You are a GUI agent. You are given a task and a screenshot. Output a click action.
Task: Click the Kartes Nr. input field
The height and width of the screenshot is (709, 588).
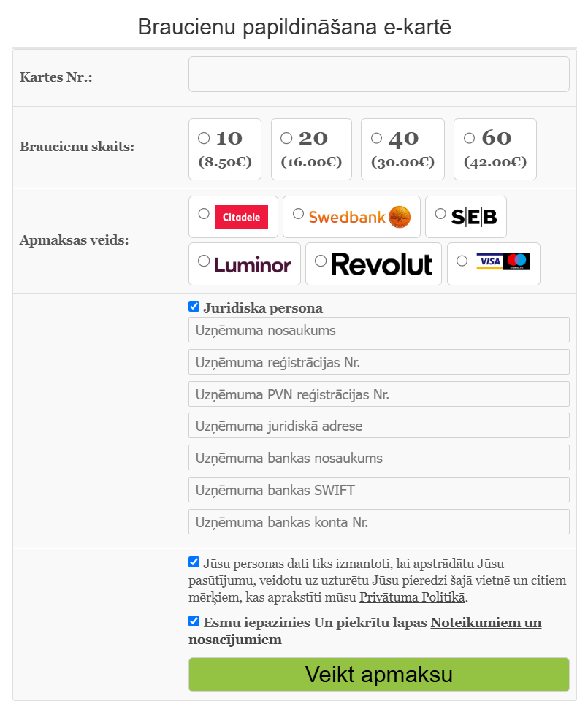pyautogui.click(x=378, y=74)
